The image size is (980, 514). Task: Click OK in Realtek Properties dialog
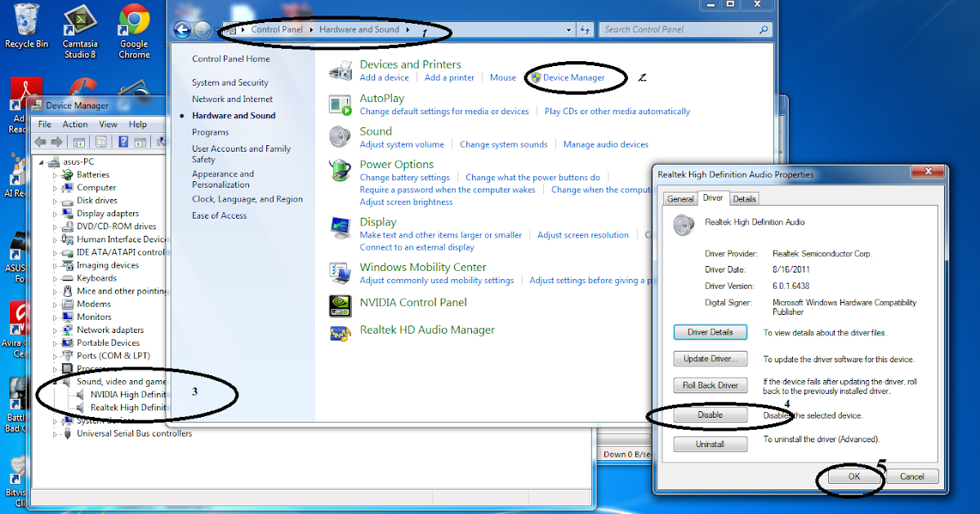pyautogui.click(x=853, y=476)
